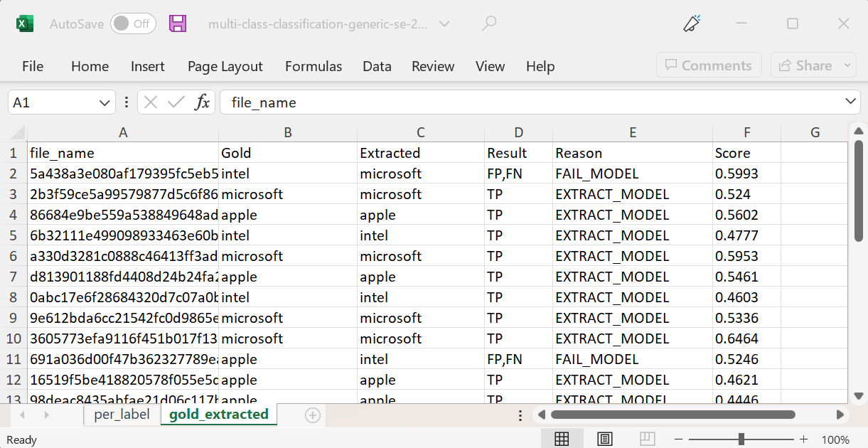Click the Share button
The image size is (868, 448).
click(805, 65)
